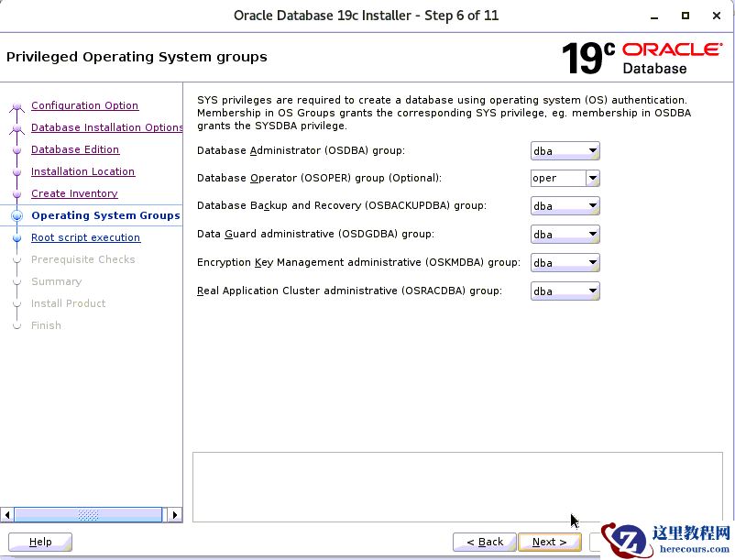The height and width of the screenshot is (560, 735).
Task: Click the Database Edition step bullet icon
Action: coord(16,150)
